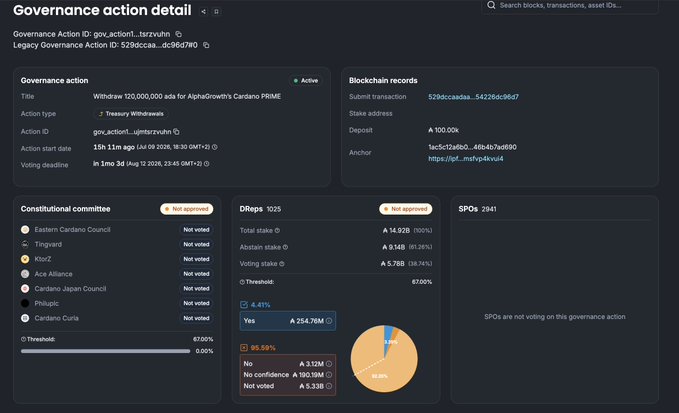Click into the search blocks input field
679x413 pixels.
[x=570, y=6]
